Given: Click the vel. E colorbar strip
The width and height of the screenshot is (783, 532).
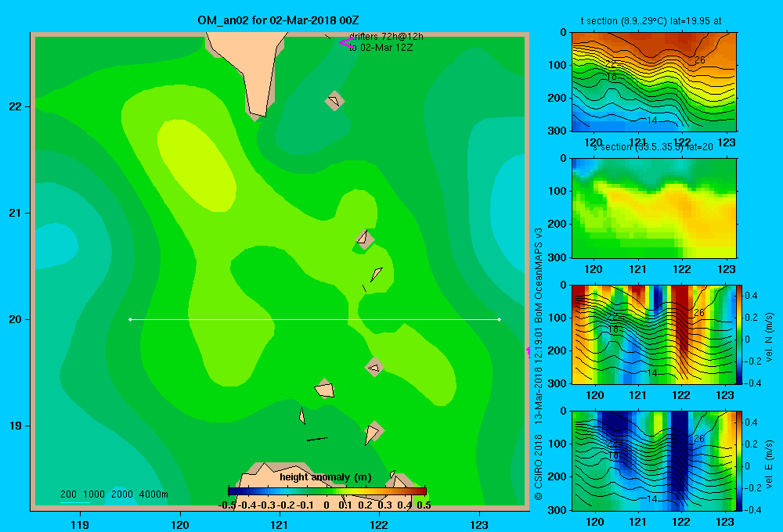Looking at the screenshot, I should click(x=740, y=461).
